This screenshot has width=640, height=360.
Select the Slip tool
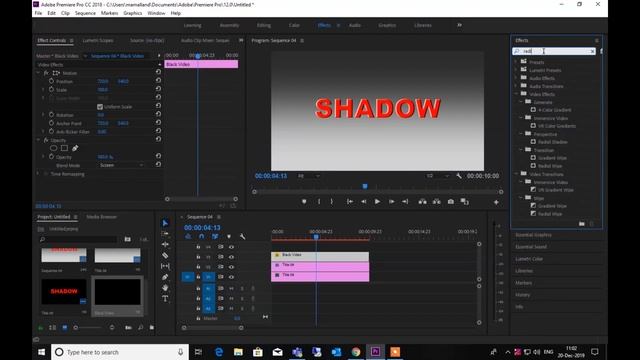click(x=165, y=266)
